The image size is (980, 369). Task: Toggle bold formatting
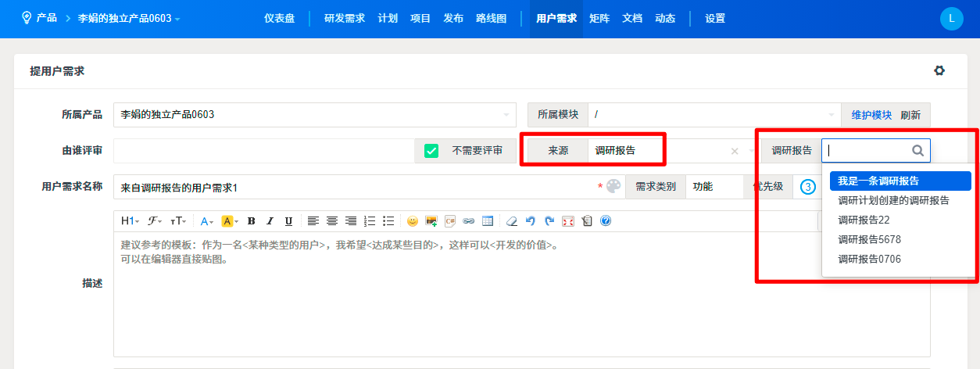click(251, 221)
